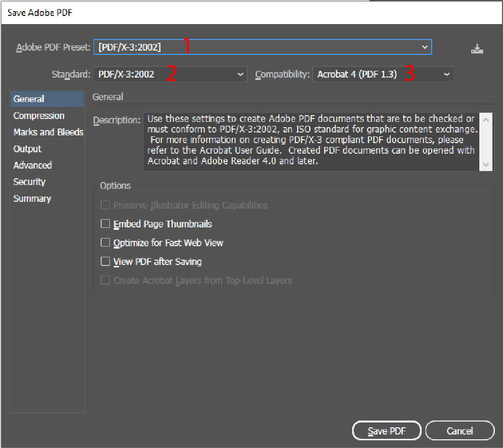Screen dimensions: 503x448
Task: Open the Advanced settings section
Action: point(32,165)
